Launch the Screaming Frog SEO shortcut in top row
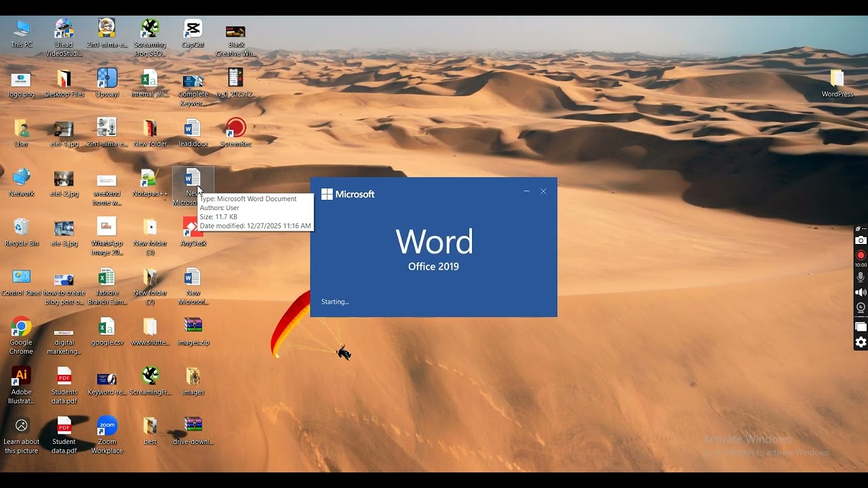The image size is (868, 488). point(150,37)
